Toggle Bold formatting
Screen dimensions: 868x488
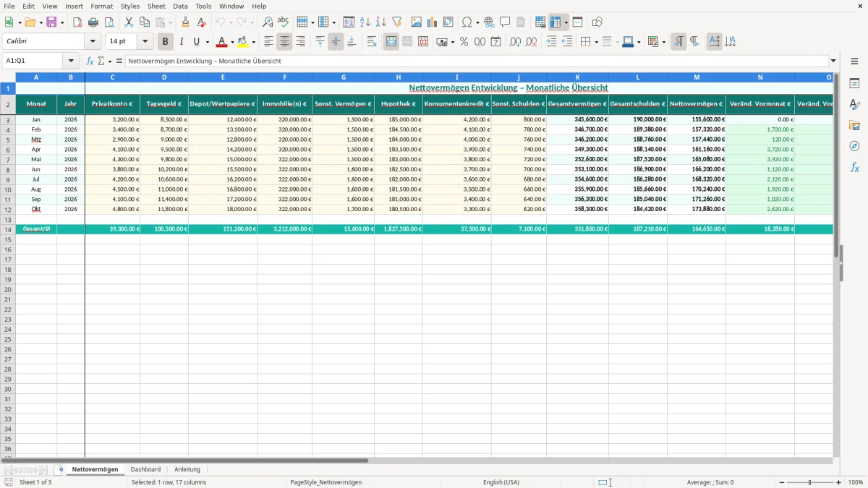click(166, 42)
